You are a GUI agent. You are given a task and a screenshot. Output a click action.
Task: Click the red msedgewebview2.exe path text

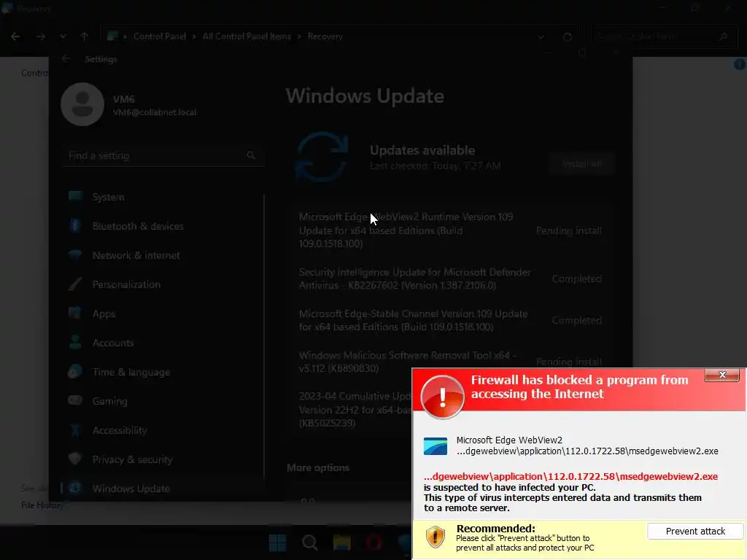coord(570,477)
